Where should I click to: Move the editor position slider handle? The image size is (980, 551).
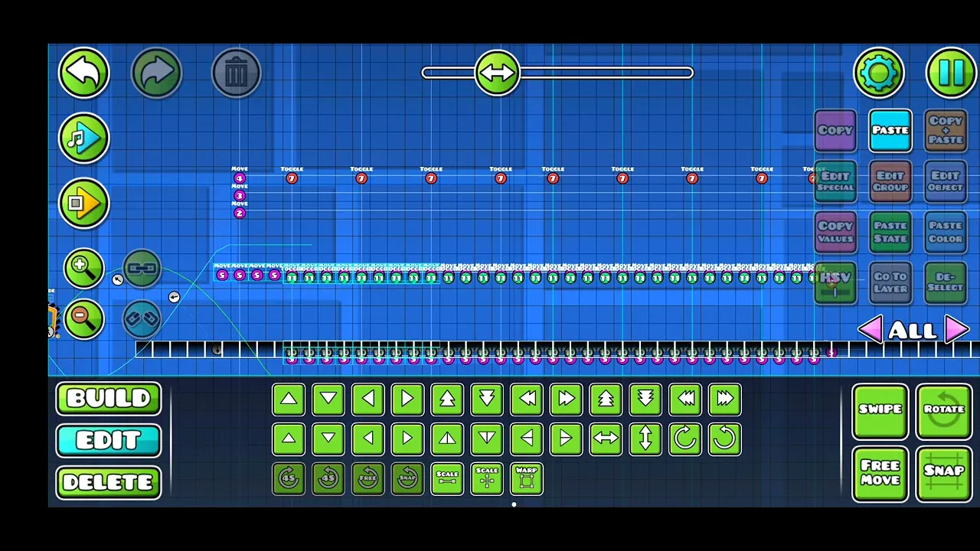click(x=497, y=73)
